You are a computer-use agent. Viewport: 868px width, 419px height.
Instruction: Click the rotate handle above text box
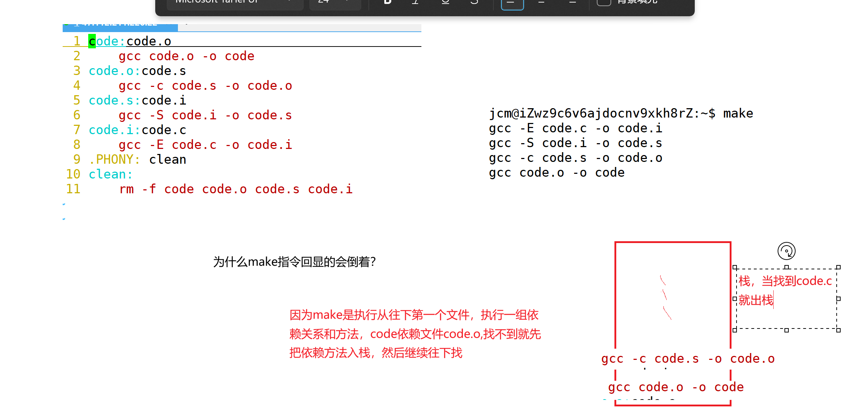[x=786, y=251]
